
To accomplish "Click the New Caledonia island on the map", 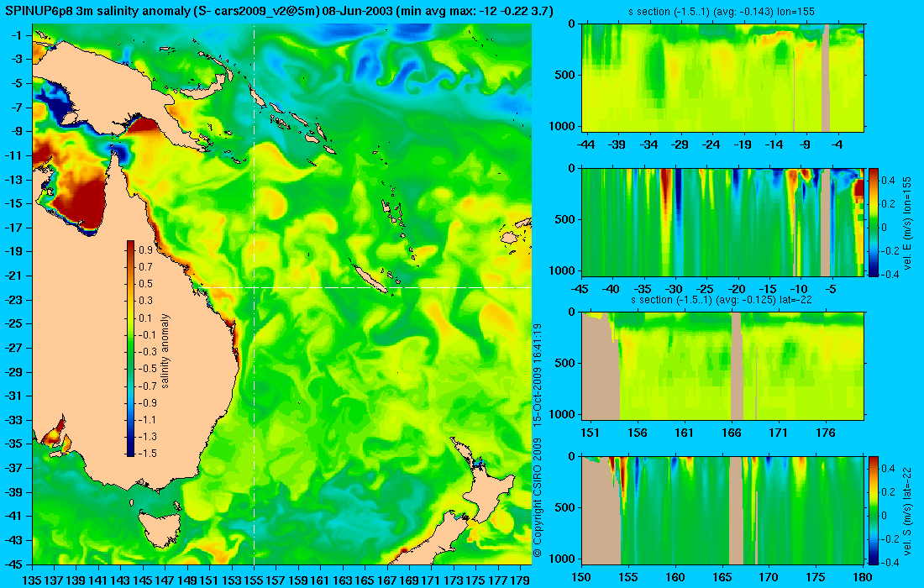I will [x=370, y=278].
